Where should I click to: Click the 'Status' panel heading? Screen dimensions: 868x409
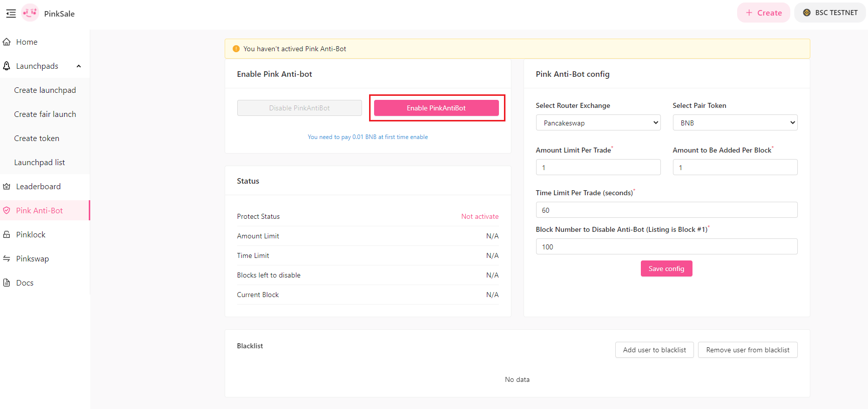248,181
